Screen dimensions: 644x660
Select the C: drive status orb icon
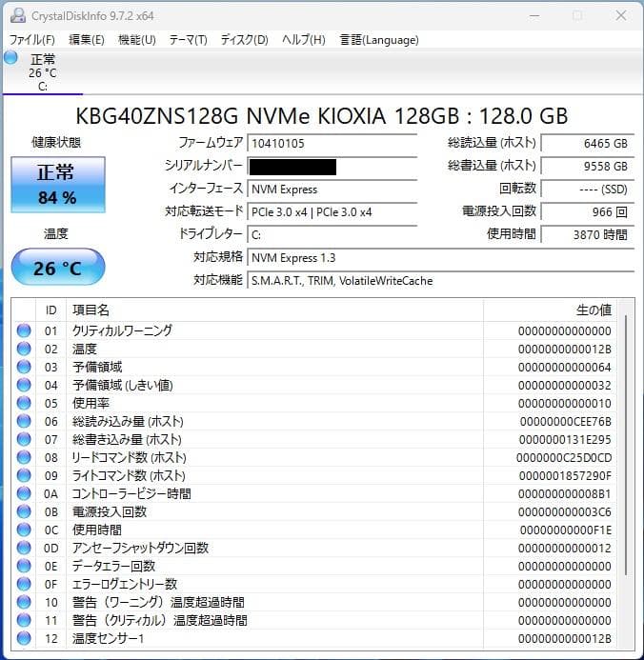pos(10,58)
